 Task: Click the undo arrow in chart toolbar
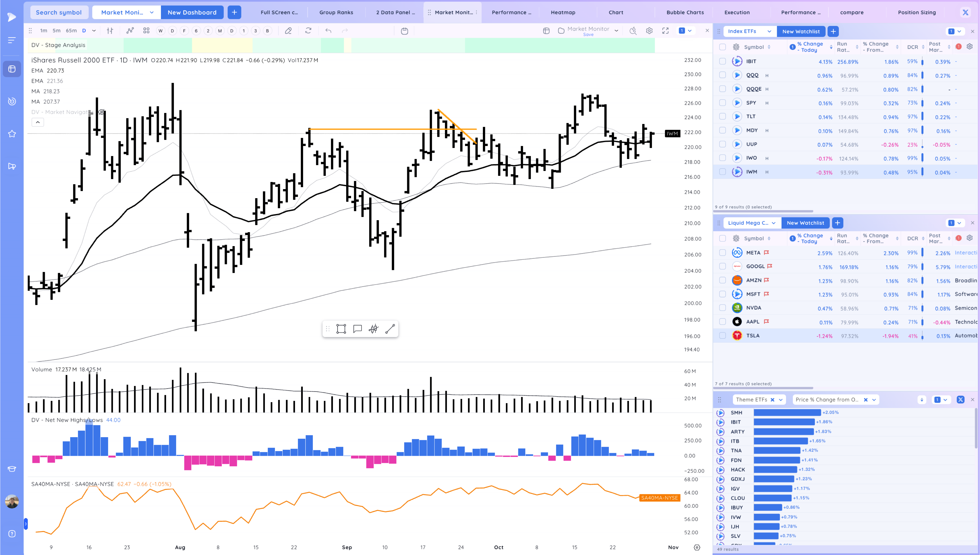point(328,31)
